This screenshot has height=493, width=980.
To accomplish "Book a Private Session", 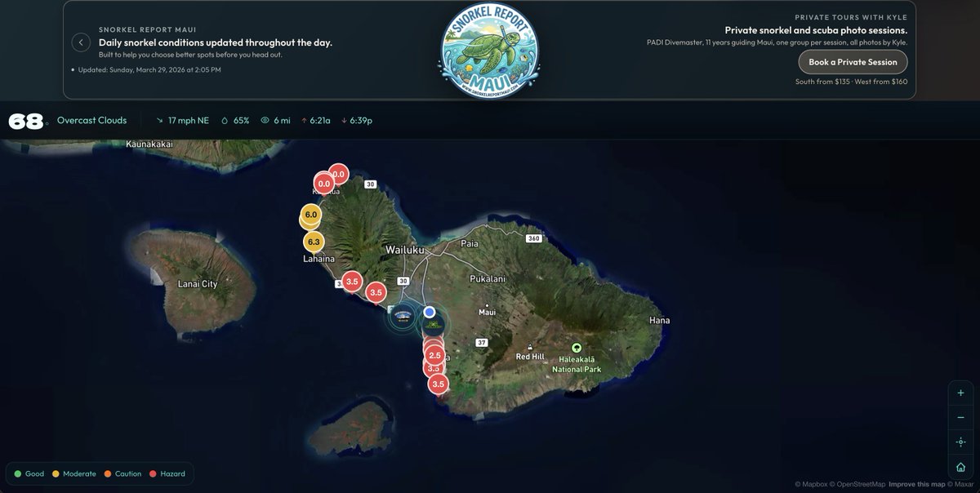I will coord(853,62).
